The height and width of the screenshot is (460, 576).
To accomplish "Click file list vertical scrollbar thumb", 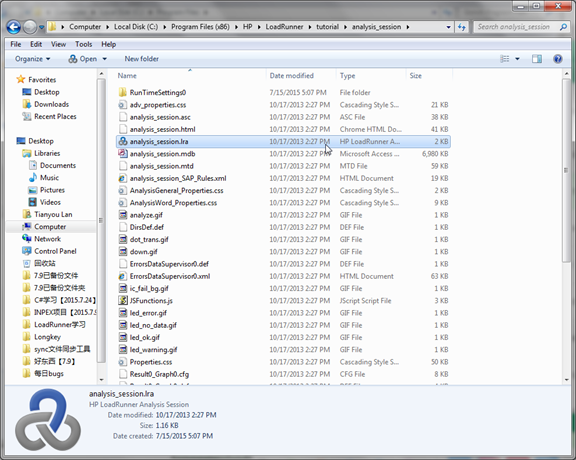I will (566, 170).
